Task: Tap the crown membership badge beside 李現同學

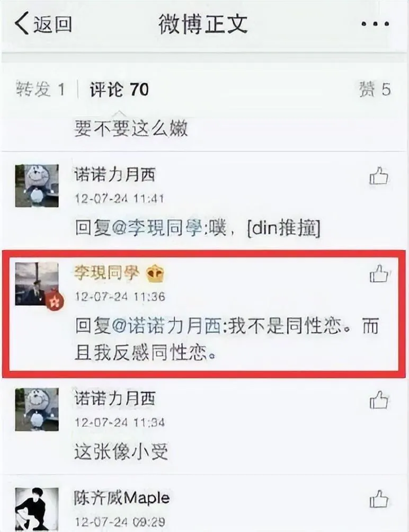Action: click(x=155, y=274)
